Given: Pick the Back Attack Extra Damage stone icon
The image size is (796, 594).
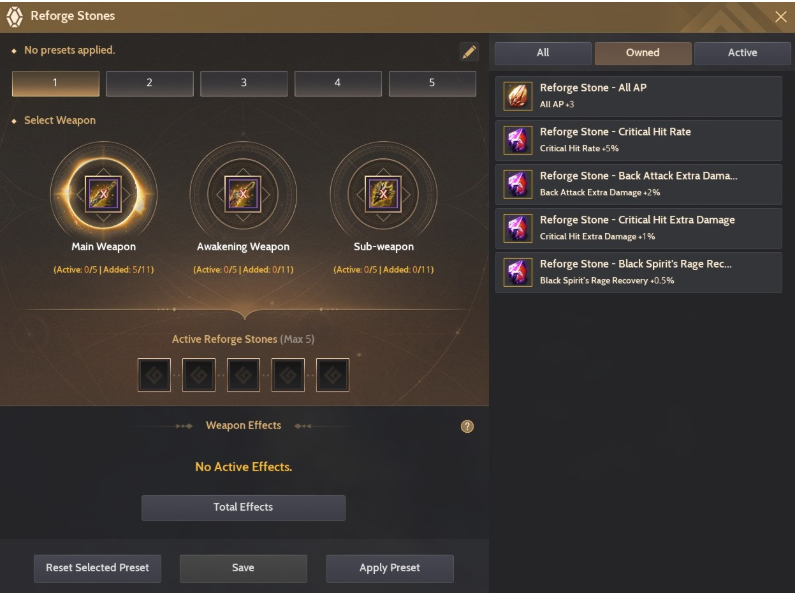Looking at the screenshot, I should tap(518, 184).
